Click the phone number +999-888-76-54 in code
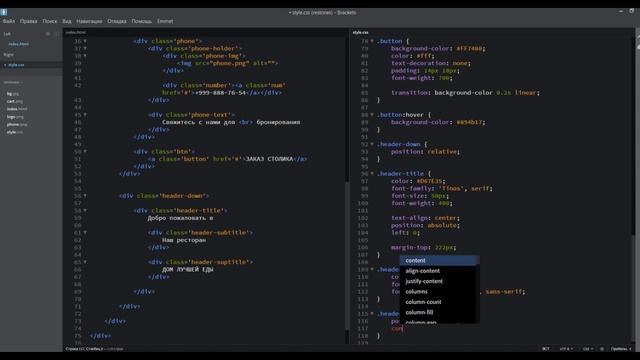Image resolution: width=640 pixels, height=360 pixels. pyautogui.click(x=221, y=93)
